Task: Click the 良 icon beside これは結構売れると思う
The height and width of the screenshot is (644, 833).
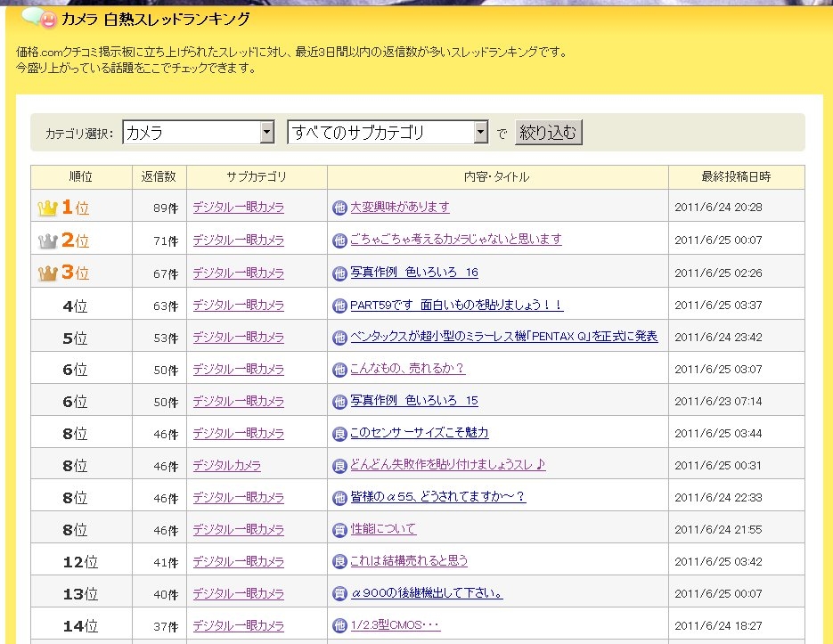Action: click(x=339, y=561)
